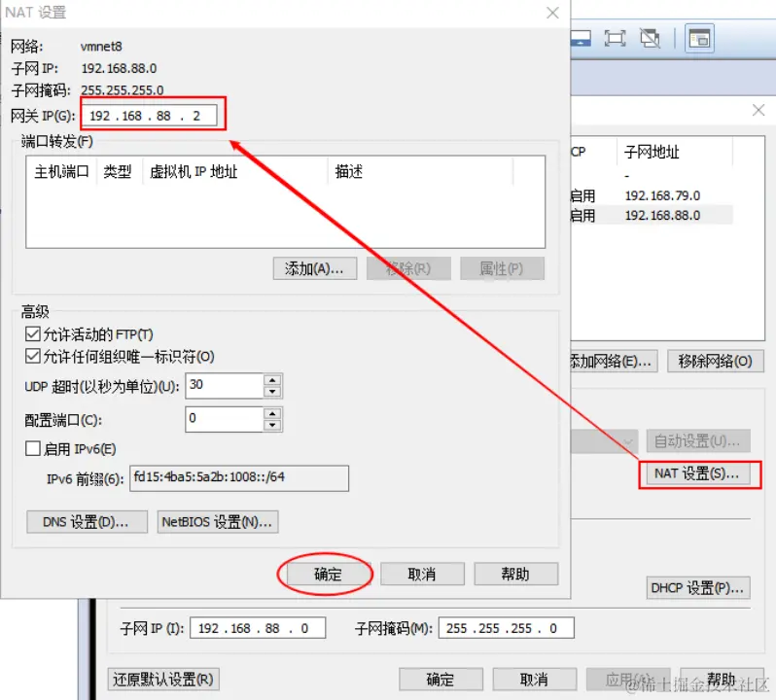Image resolution: width=776 pixels, height=700 pixels.
Task: Click 主机端口 column header
Action: (62, 172)
